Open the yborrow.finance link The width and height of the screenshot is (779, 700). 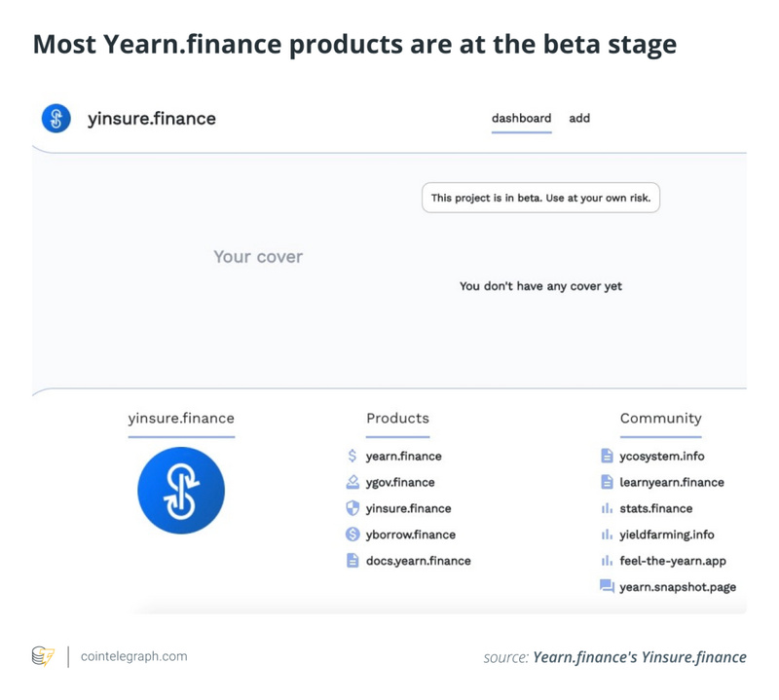(x=410, y=534)
